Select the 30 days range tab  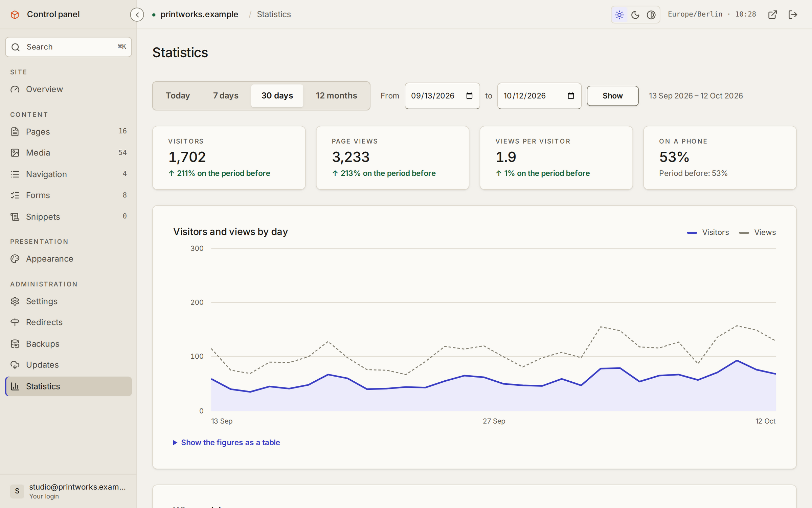277,96
